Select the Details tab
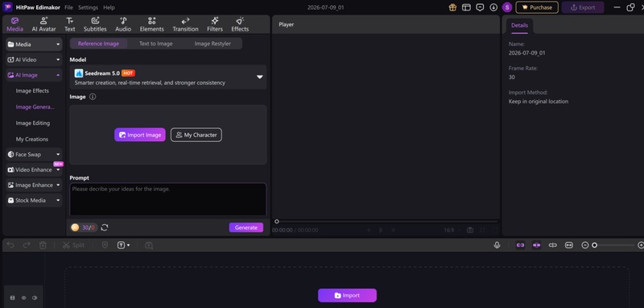The height and width of the screenshot is (308, 644). (519, 26)
